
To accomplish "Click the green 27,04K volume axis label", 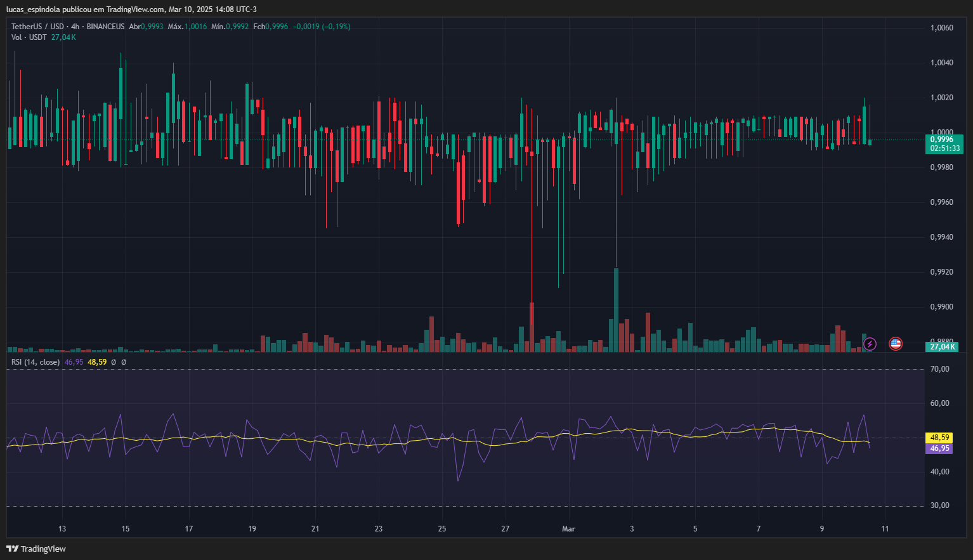I will tap(943, 347).
